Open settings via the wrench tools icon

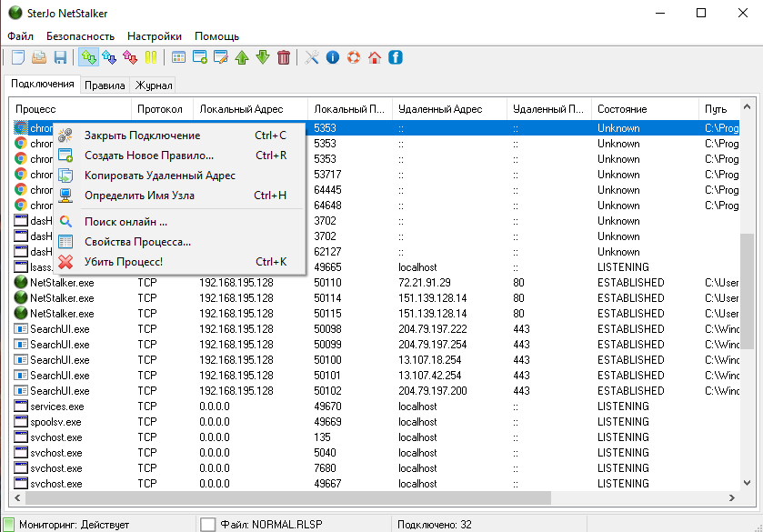312,57
